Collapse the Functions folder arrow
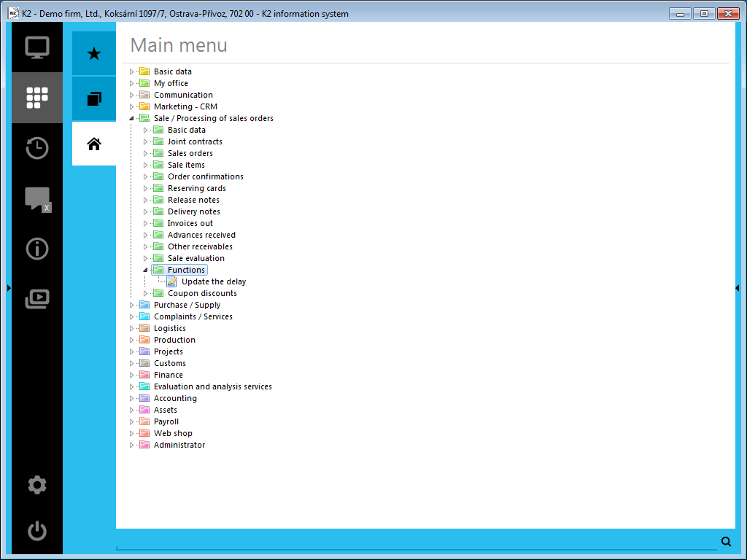This screenshot has width=747, height=560. click(146, 270)
